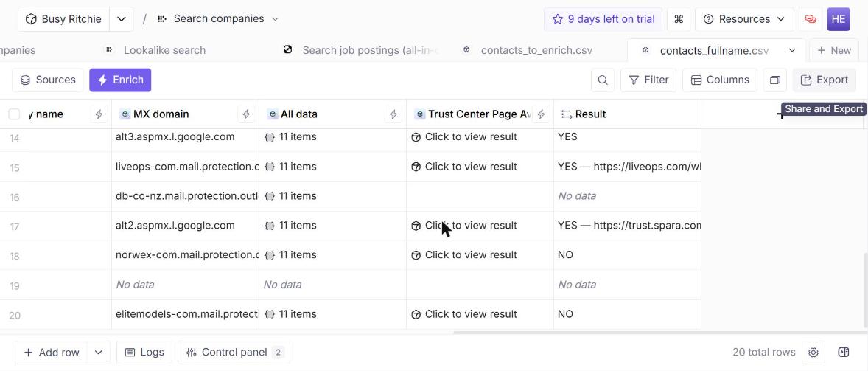Select the trust.spara.com result cell

(627, 226)
